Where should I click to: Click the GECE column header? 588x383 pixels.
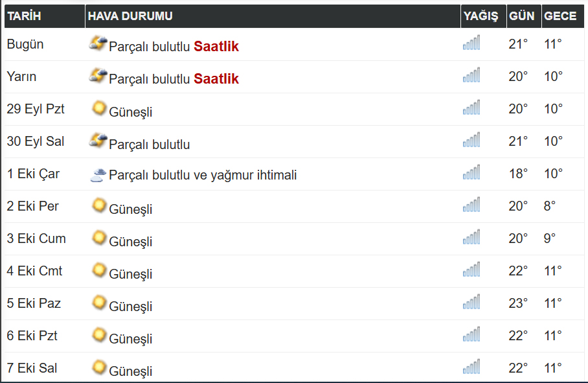(x=560, y=16)
